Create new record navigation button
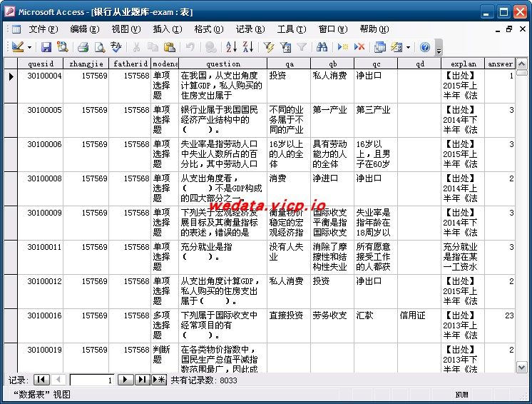The image size is (532, 404). pyautogui.click(x=159, y=380)
